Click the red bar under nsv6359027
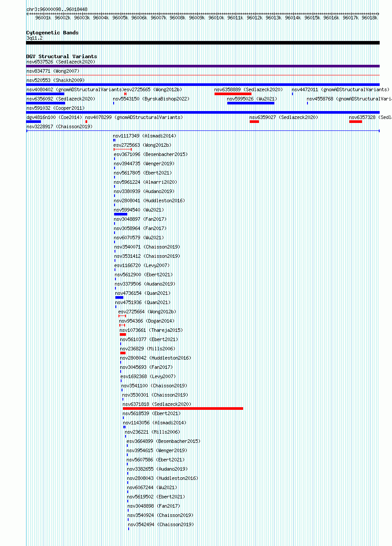The width and height of the screenshot is (392, 546). 254,121
